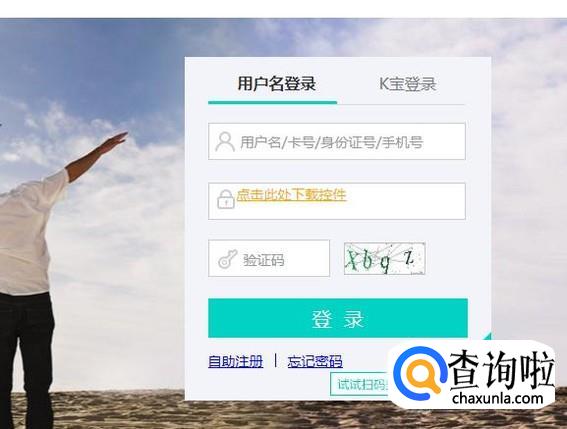Click the 试试扫码 button
The height and width of the screenshot is (429, 567).
point(360,385)
